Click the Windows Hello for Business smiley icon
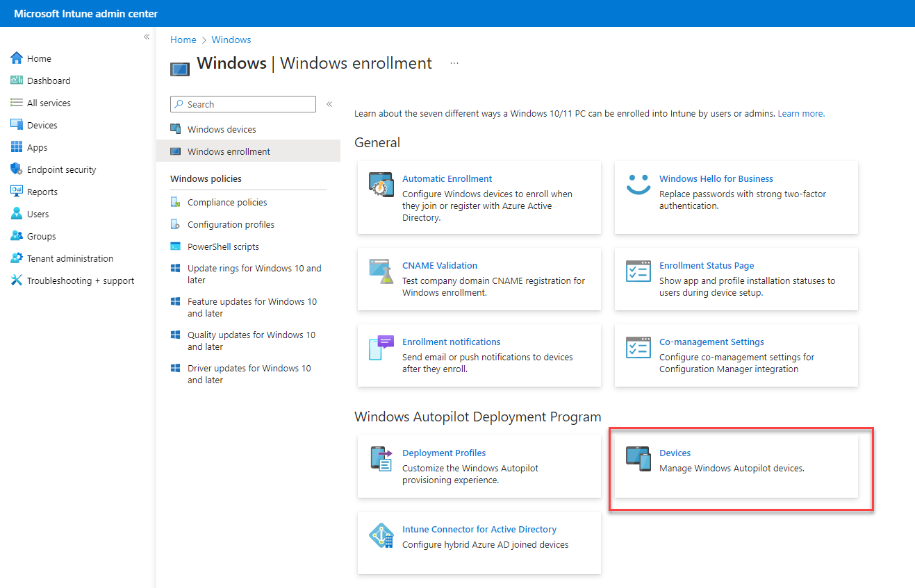This screenshot has width=915, height=588. (638, 185)
